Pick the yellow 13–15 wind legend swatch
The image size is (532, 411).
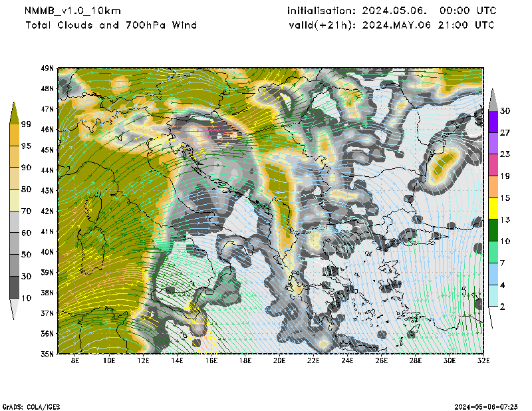tap(493, 209)
